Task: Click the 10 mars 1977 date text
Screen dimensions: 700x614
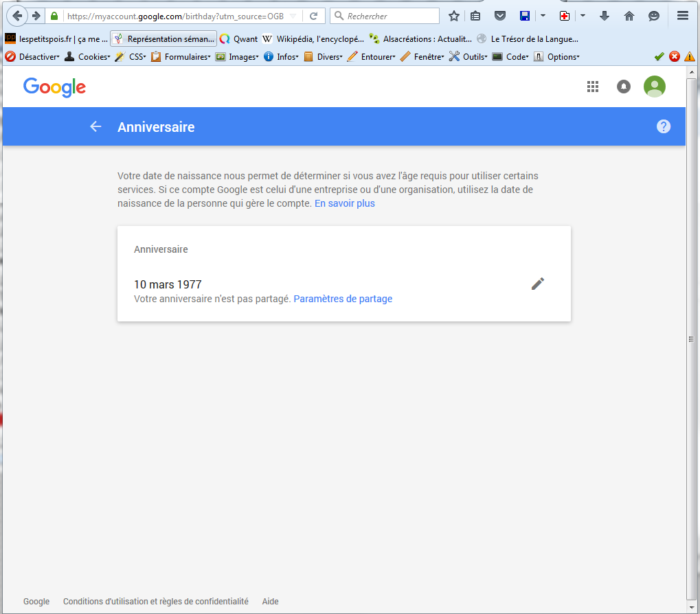Action: click(168, 285)
